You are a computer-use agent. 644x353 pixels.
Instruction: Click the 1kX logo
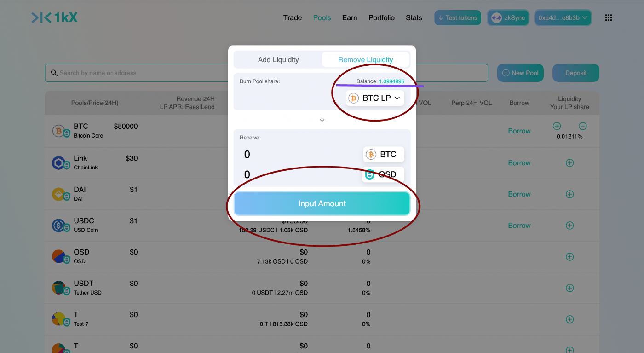tap(54, 18)
